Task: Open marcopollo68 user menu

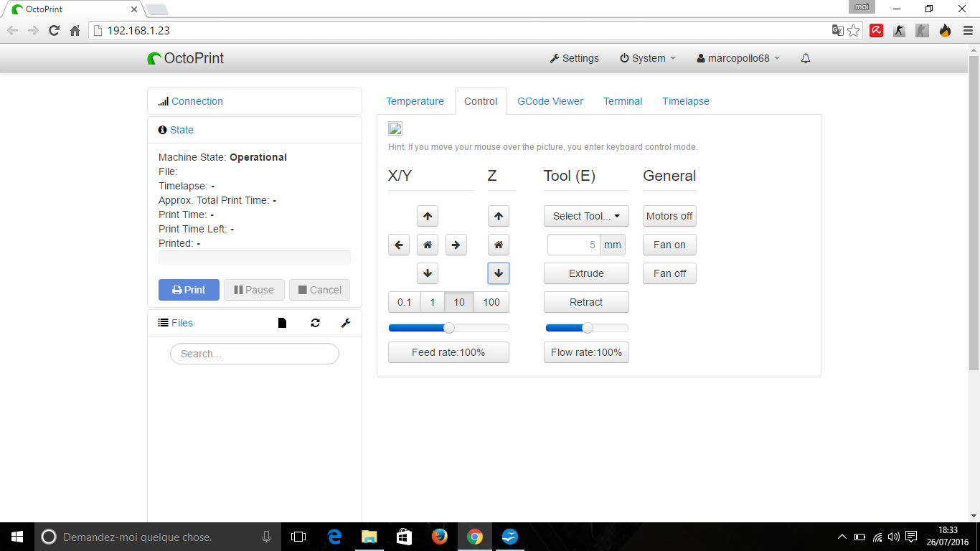Action: coord(738,58)
